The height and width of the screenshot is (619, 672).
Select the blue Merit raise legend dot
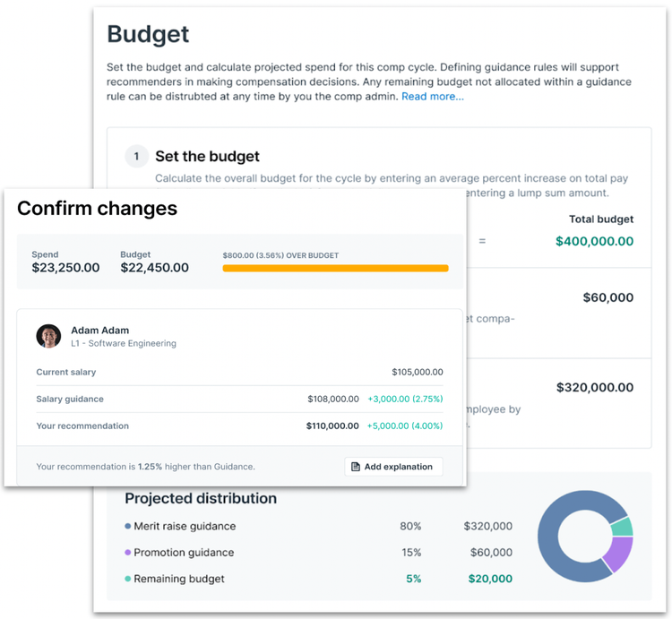pyautogui.click(x=128, y=526)
